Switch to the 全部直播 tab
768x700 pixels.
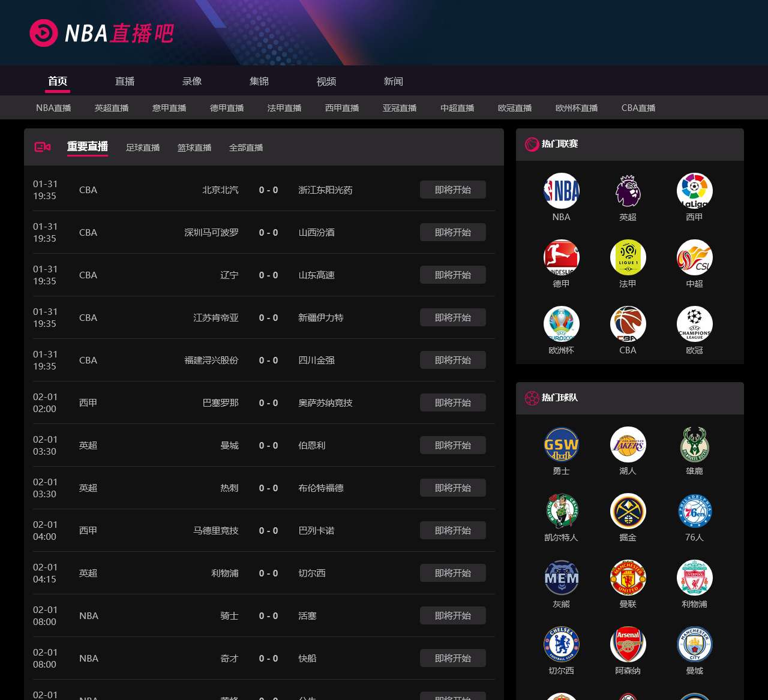[246, 147]
